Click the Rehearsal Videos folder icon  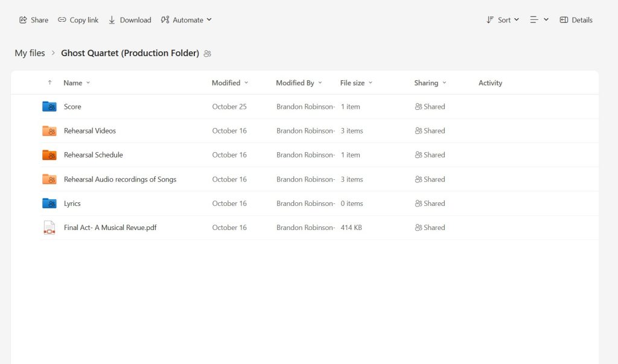coord(49,131)
